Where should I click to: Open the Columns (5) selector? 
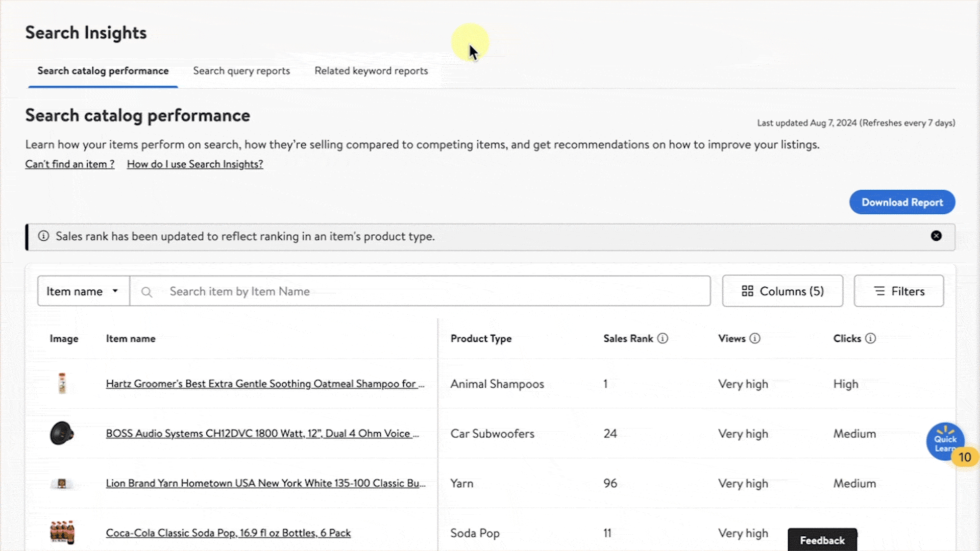pos(782,291)
